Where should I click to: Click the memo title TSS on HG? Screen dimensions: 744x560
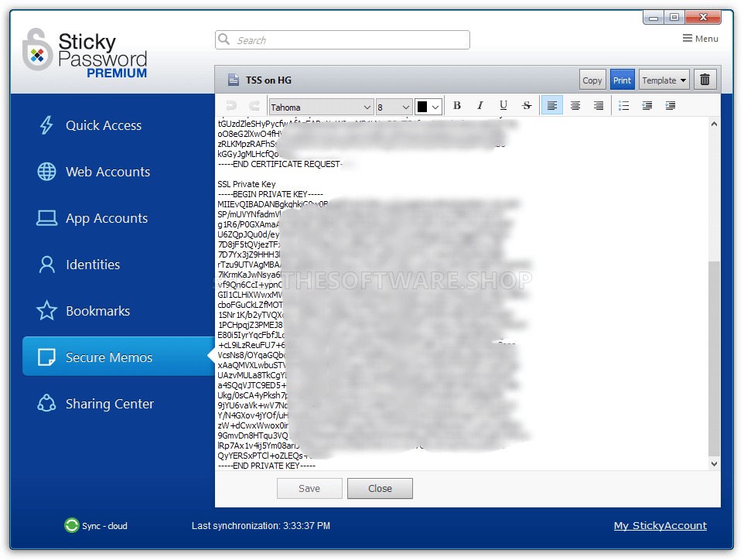(x=268, y=80)
